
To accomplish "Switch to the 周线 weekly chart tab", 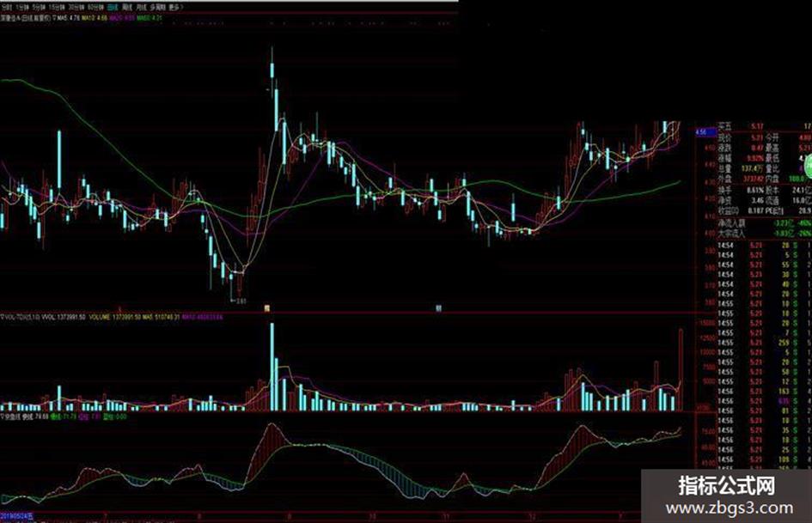I will (x=127, y=7).
